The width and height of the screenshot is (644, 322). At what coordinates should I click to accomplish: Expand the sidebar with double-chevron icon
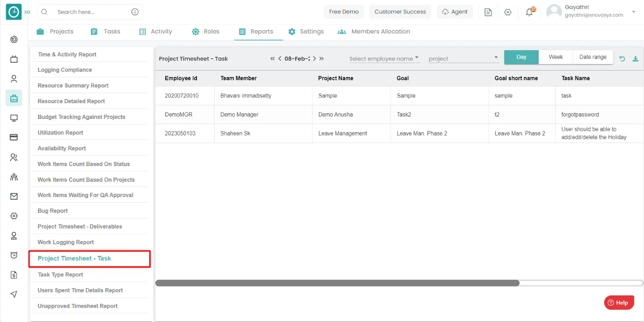click(27, 12)
